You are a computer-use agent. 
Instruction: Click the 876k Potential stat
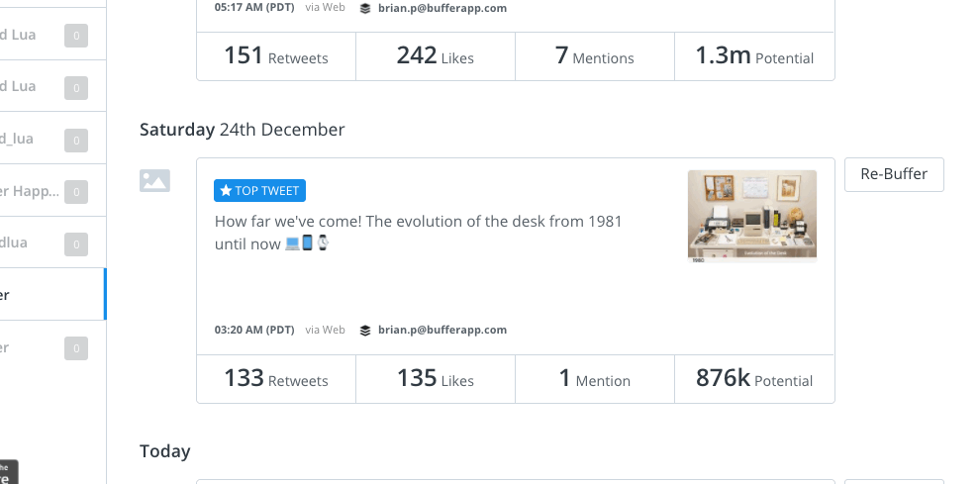[754, 379]
